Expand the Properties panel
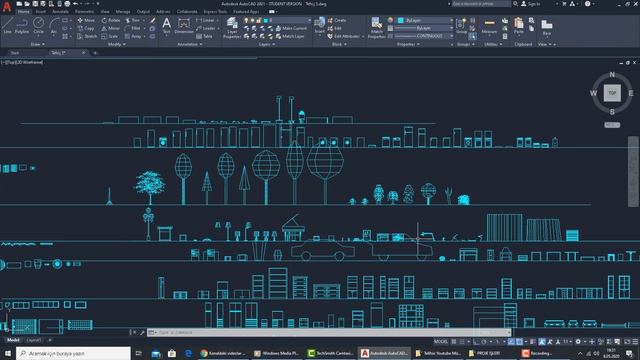 pos(408,44)
